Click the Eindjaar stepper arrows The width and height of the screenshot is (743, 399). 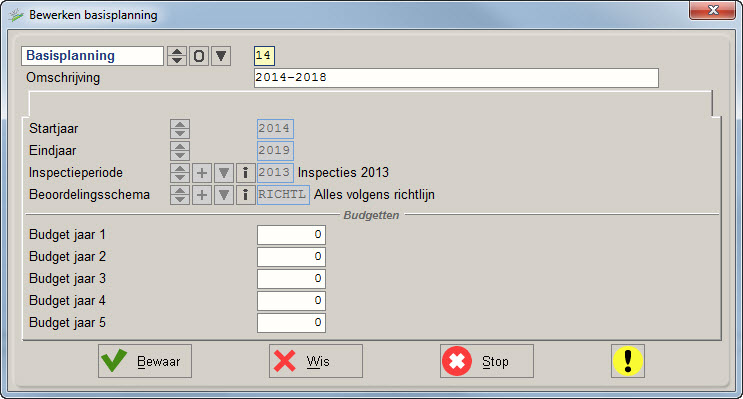pyautogui.click(x=180, y=151)
